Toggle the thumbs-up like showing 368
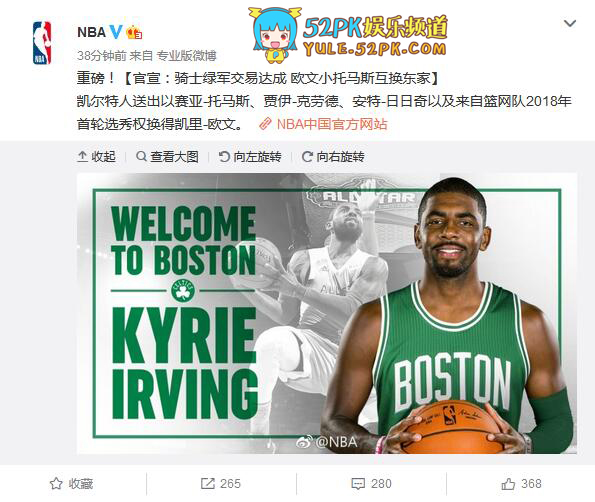Viewport: 595px width, 502px height. point(508,483)
